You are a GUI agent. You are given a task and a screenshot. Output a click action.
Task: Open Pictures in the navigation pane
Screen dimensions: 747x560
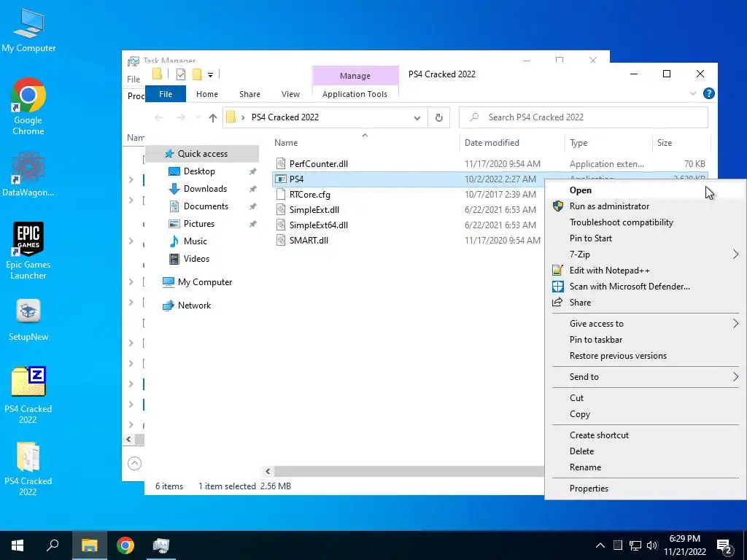pyautogui.click(x=199, y=223)
